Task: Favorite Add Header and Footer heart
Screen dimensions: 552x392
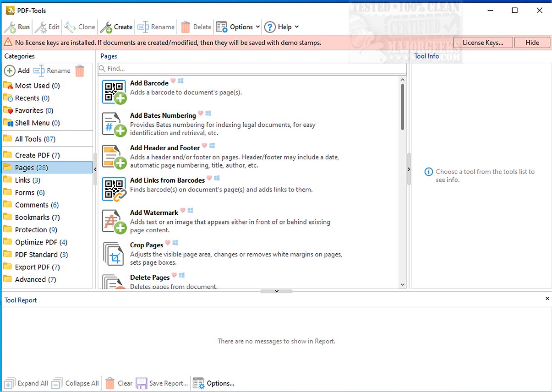Action: point(205,146)
